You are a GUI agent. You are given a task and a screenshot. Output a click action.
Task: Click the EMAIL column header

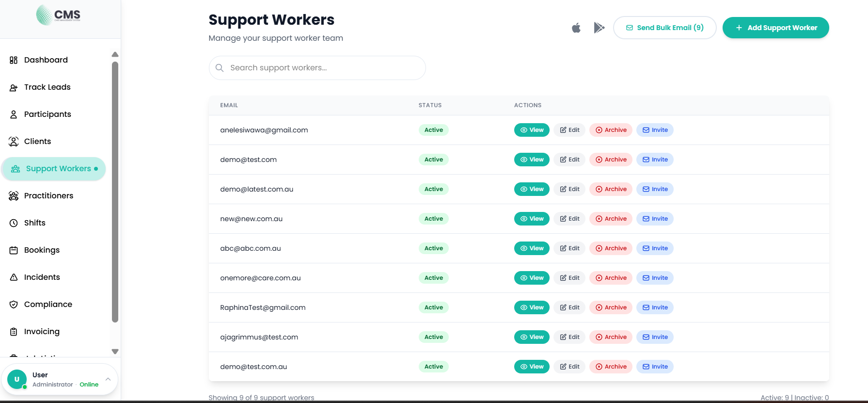tap(229, 105)
